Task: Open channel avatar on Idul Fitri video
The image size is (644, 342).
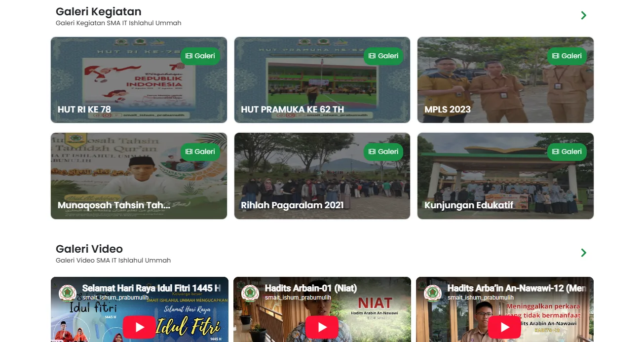Action: (68, 292)
